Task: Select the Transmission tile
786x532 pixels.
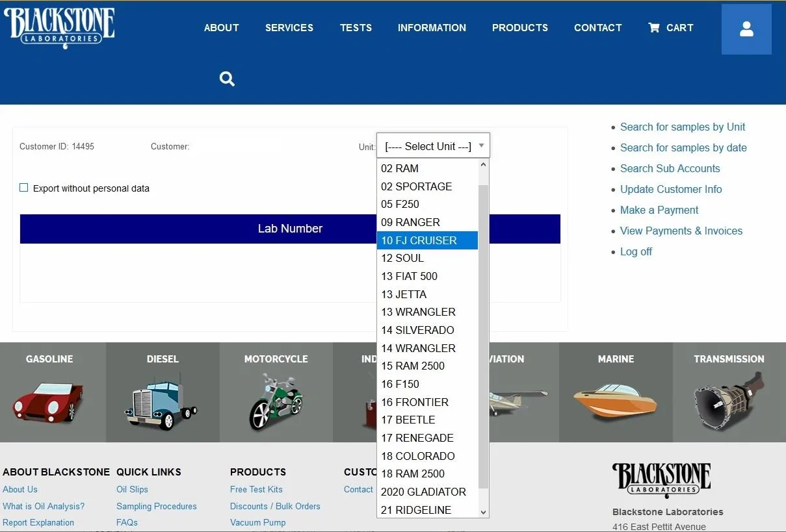Action: 729,392
